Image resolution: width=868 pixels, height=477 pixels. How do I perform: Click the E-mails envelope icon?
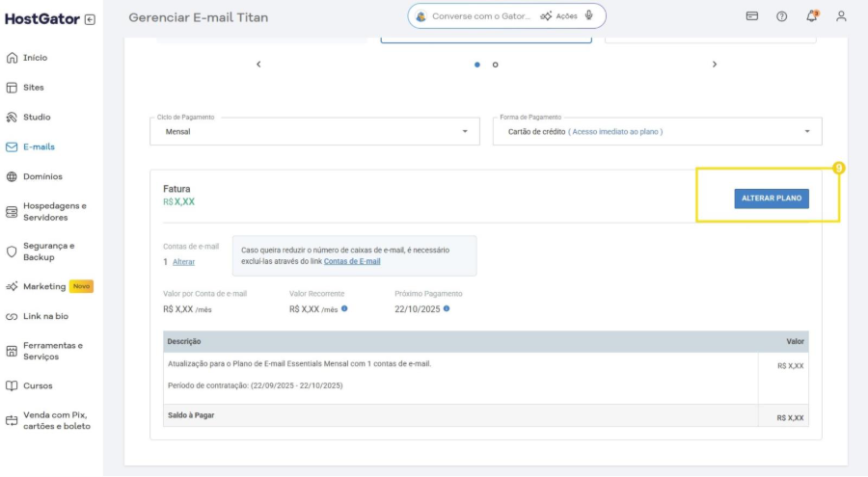12,147
